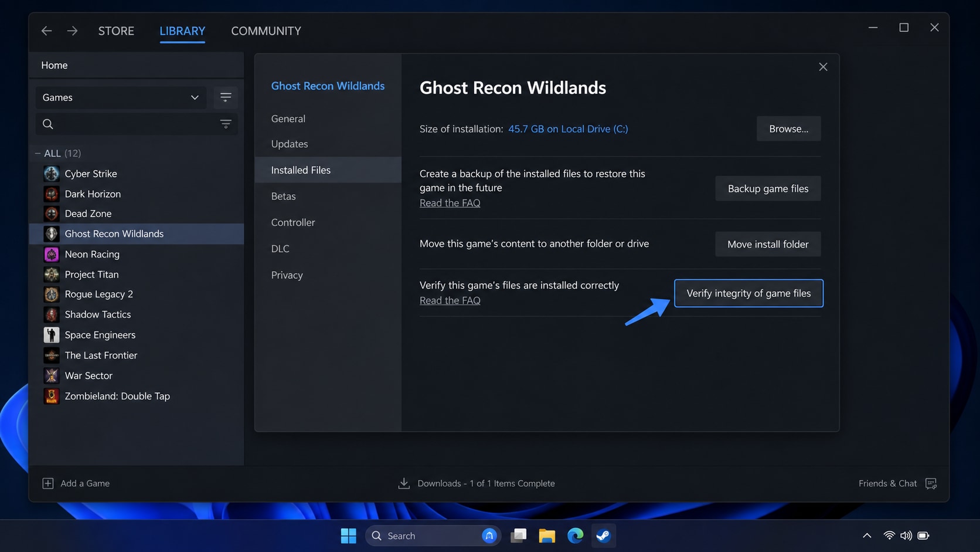Click the Dead Zone game icon
This screenshot has height=552, width=980.
point(52,214)
